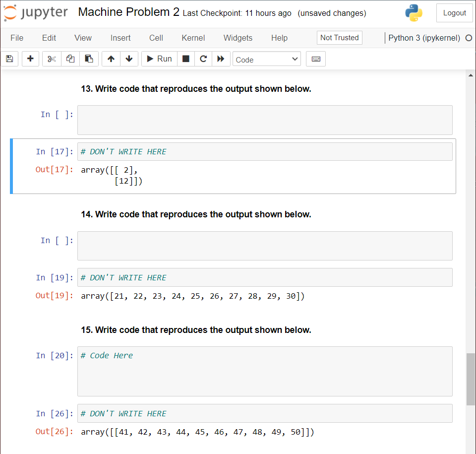476x454 pixels.
Task: Interrupt the kernel with stop icon
Action: [x=186, y=59]
